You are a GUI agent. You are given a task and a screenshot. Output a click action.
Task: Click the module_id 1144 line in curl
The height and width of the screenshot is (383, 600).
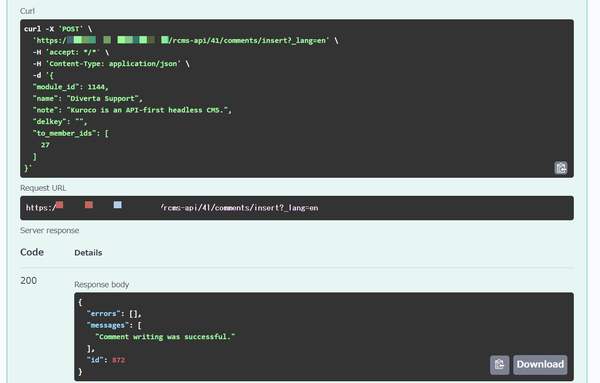click(x=70, y=87)
